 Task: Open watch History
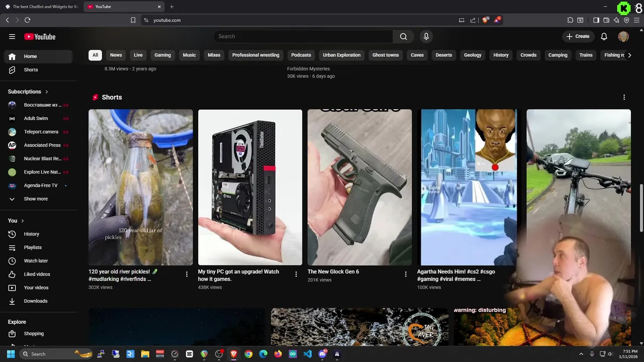pos(39,234)
